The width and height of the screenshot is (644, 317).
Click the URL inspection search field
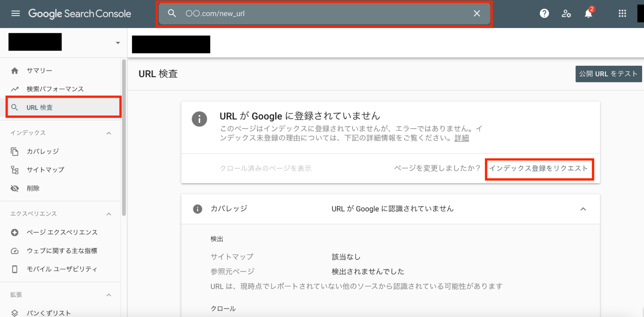[x=322, y=14]
